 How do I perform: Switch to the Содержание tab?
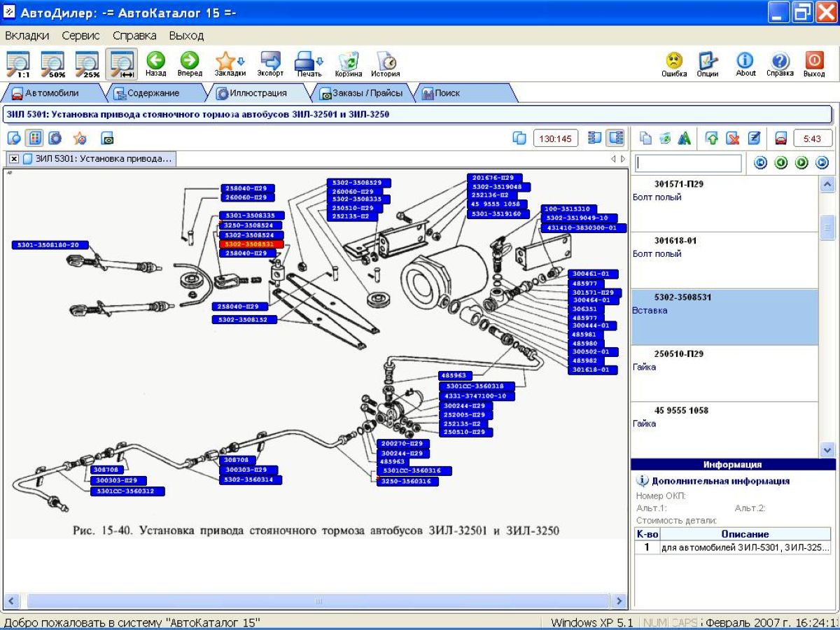tap(153, 93)
